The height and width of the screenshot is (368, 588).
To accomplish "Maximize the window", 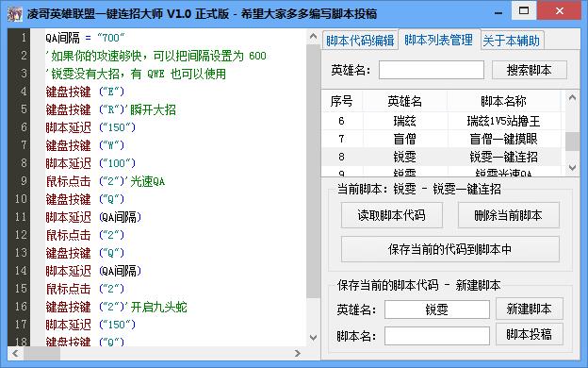I will point(524,11).
